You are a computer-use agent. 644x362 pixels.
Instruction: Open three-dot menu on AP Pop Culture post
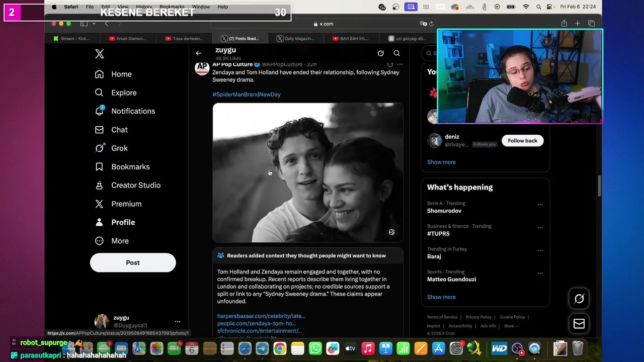point(400,64)
